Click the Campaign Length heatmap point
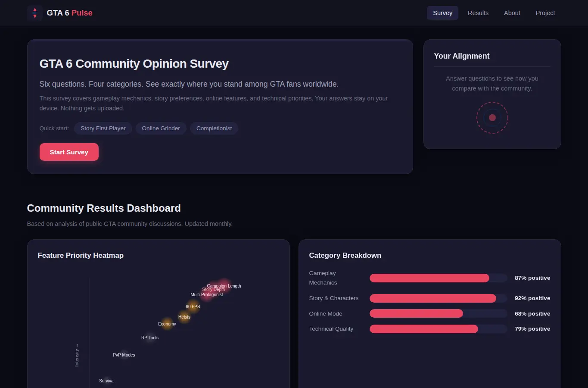The height and width of the screenshot is (388, 588). (224, 286)
